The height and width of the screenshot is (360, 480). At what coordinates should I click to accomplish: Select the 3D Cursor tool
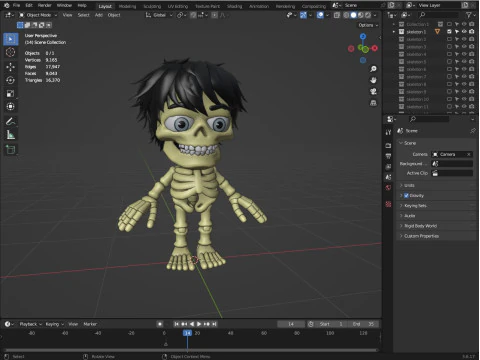pos(11,52)
